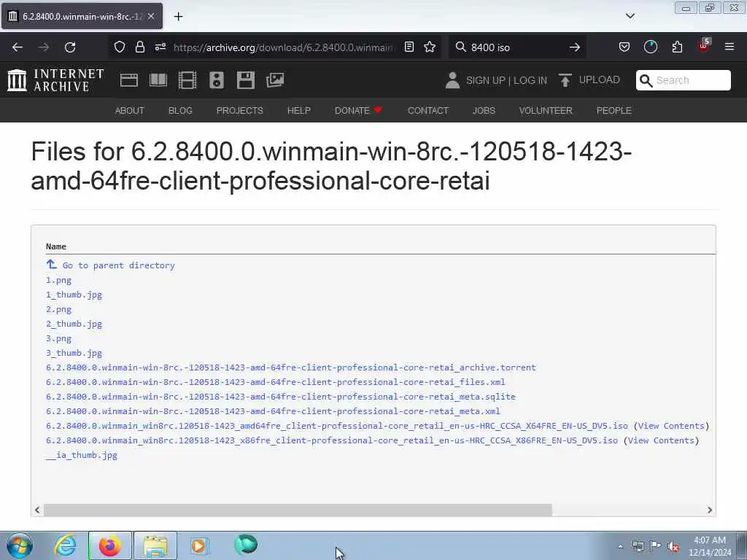Click the UPLOAD link
Image resolution: width=747 pixels, height=560 pixels.
pyautogui.click(x=599, y=80)
